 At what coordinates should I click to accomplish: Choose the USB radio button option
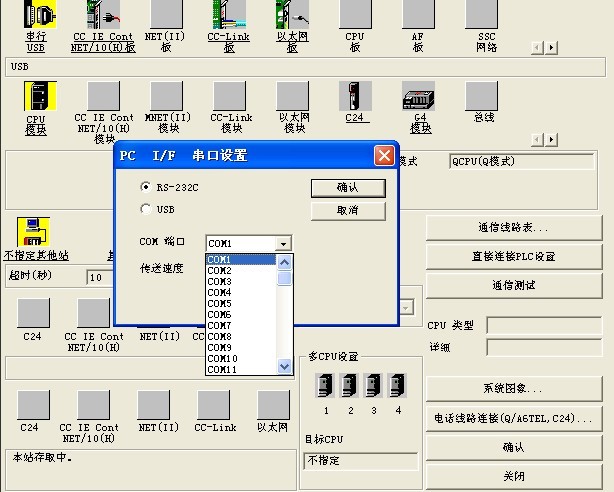(x=147, y=210)
